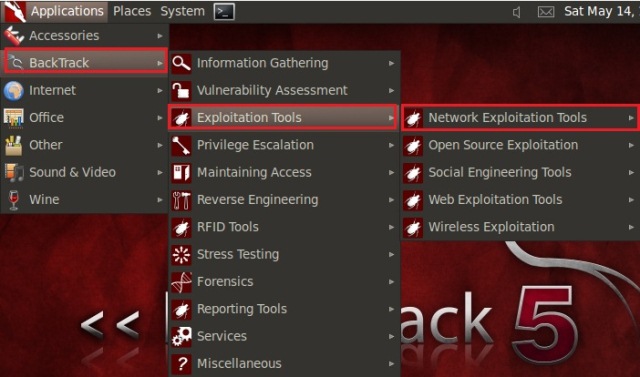Click the globe icon beside Internet
This screenshot has height=377, width=640.
pyautogui.click(x=13, y=90)
